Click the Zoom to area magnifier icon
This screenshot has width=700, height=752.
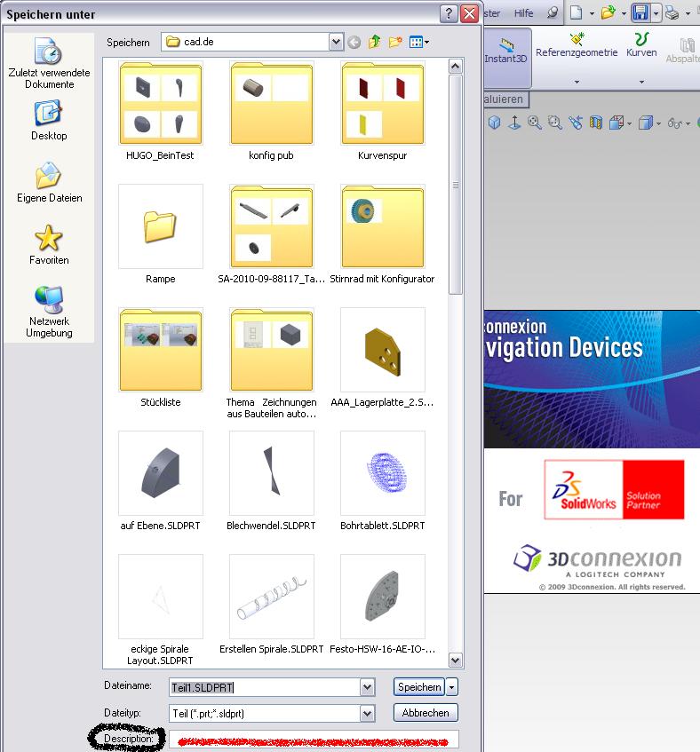click(x=555, y=123)
